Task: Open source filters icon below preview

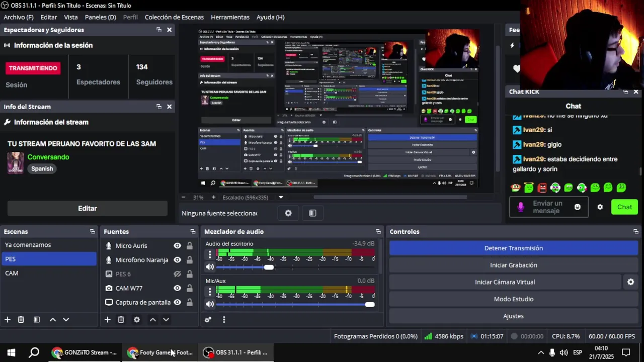Action: pyautogui.click(x=312, y=213)
